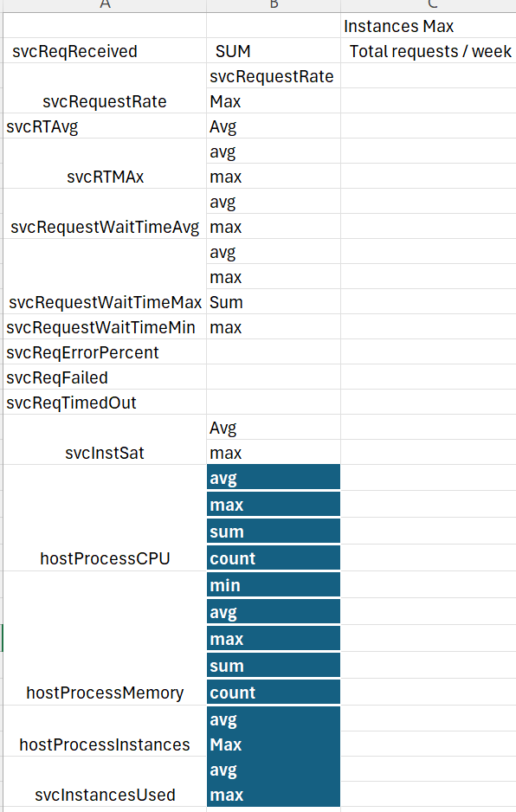
Task: Click the svcInstancesUsed cell
Action: [x=105, y=782]
